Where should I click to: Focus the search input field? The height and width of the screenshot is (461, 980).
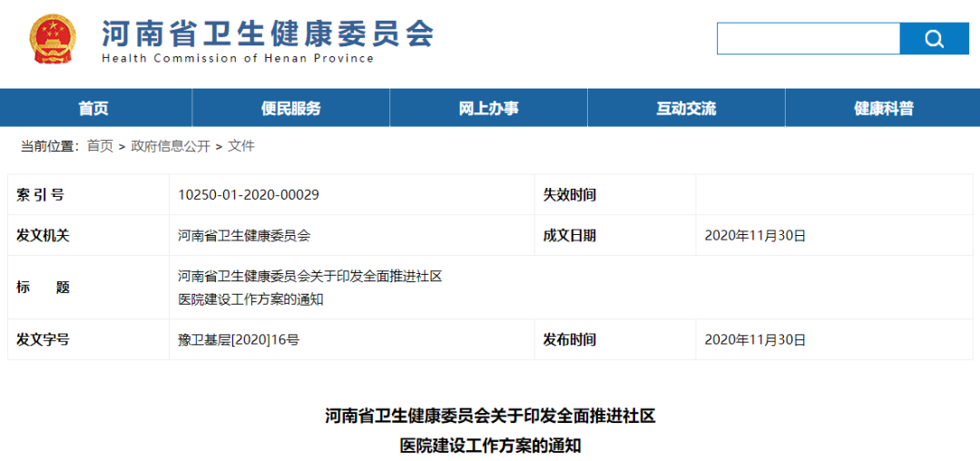(808, 39)
